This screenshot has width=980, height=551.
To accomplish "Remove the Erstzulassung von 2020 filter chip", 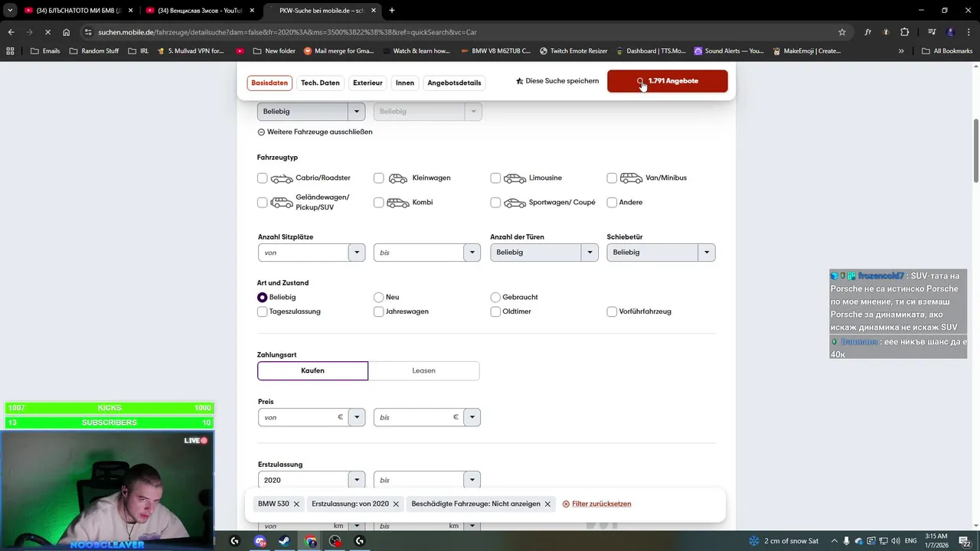I will (396, 504).
